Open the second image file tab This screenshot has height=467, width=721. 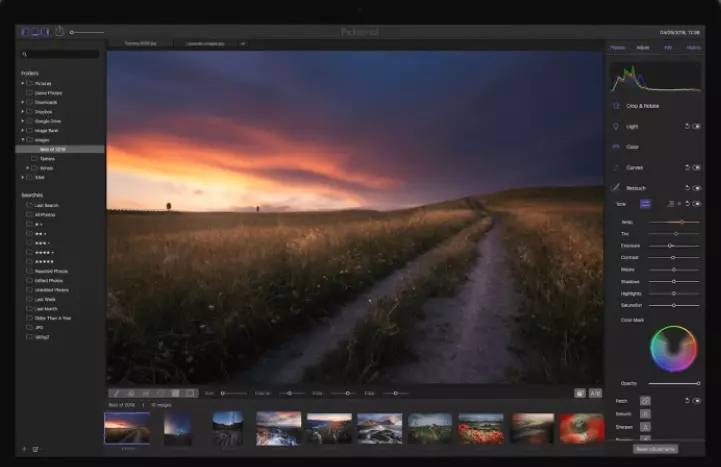(205, 44)
